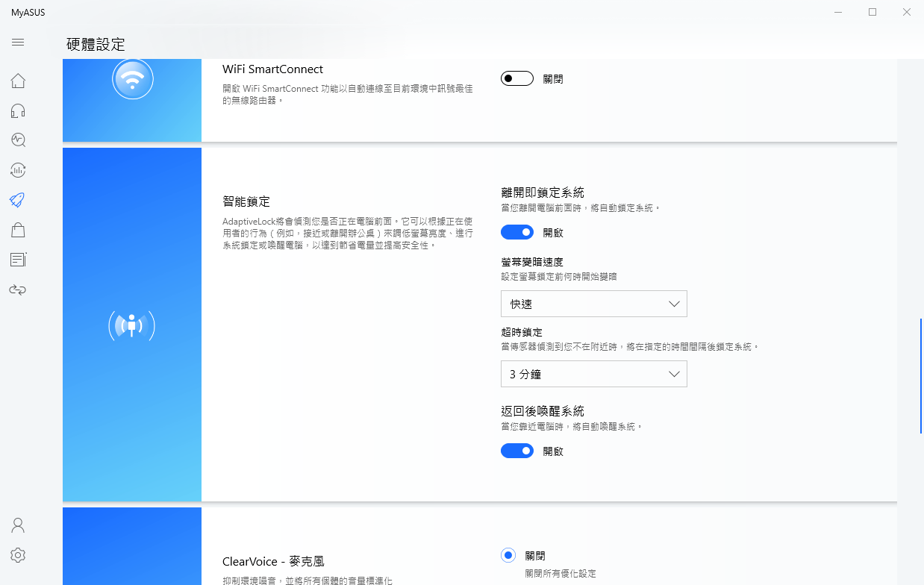Viewport: 924px width, 585px height.
Task: Open the news list icon in sidebar
Action: pyautogui.click(x=18, y=260)
